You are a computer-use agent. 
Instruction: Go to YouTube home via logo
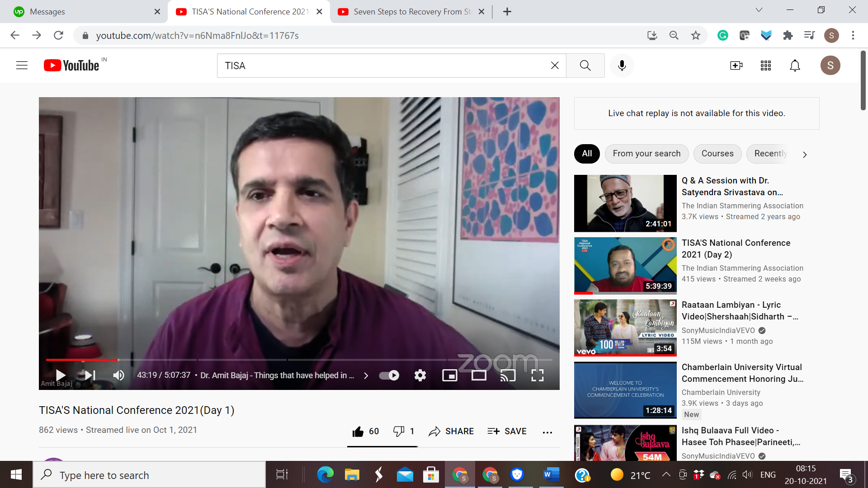pyautogui.click(x=71, y=66)
